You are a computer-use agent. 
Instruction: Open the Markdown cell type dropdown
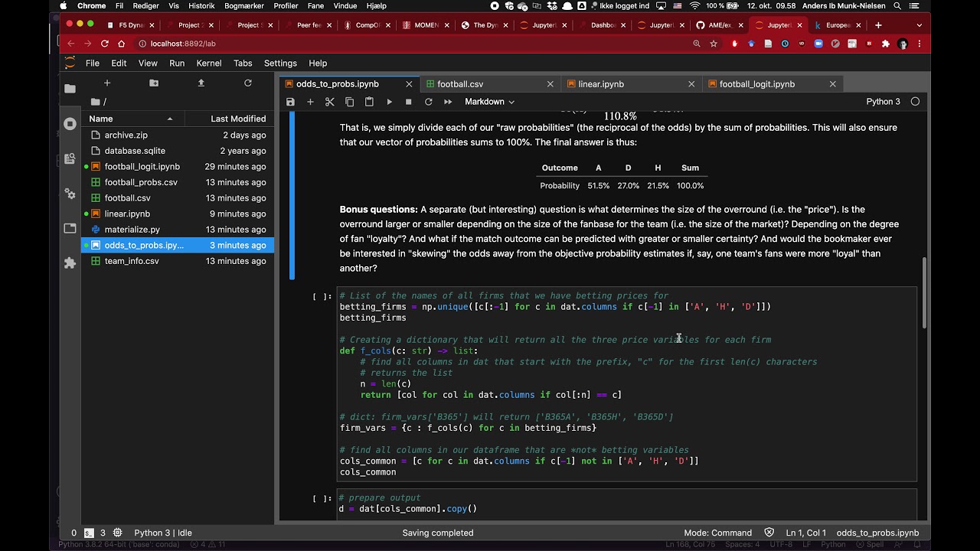tap(489, 102)
